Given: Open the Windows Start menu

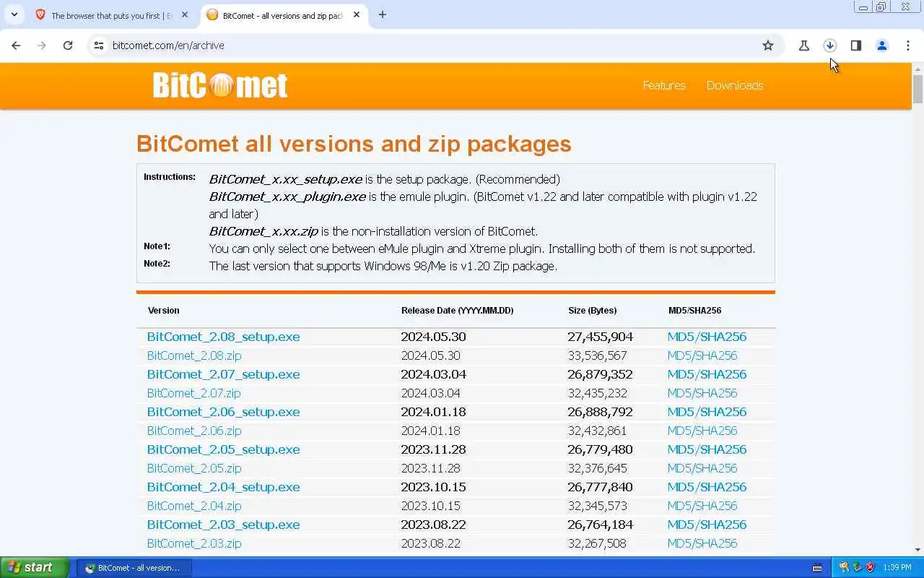Looking at the screenshot, I should [35, 567].
